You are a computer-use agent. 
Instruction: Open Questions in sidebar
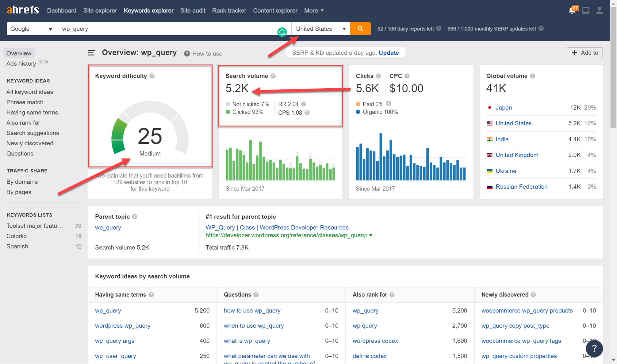point(20,154)
